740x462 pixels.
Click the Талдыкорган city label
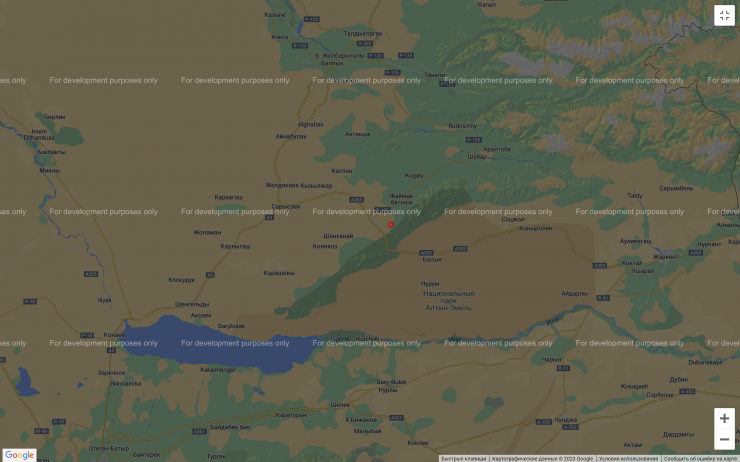[x=360, y=33]
